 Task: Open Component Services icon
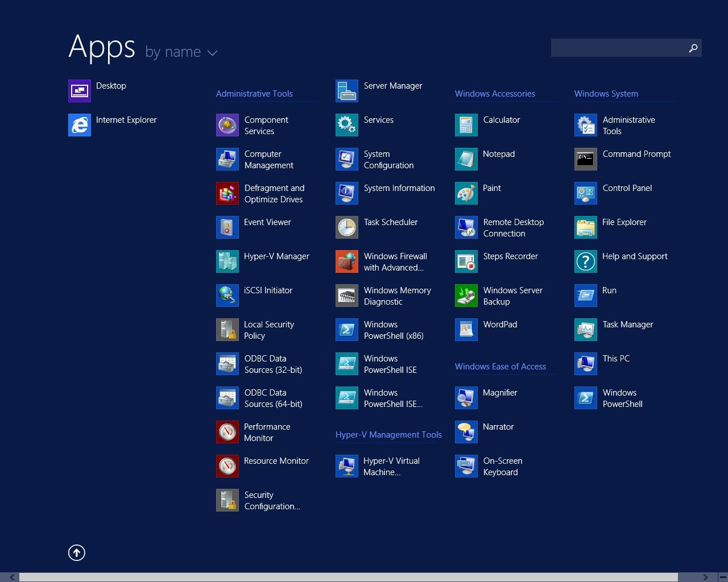click(227, 125)
